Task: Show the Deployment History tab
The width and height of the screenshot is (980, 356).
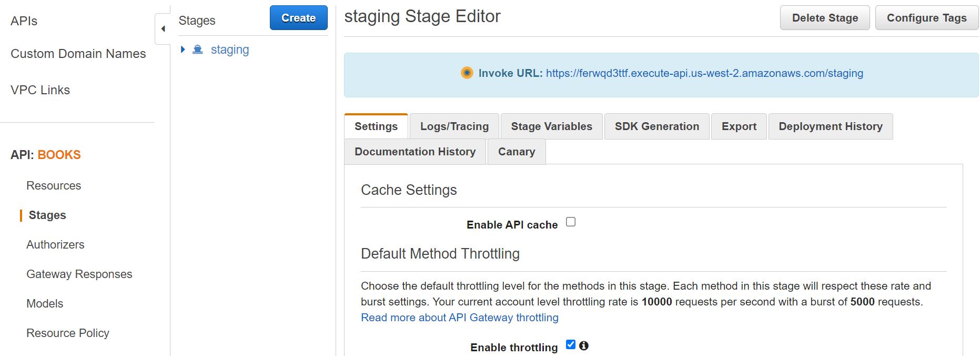Action: (830, 126)
